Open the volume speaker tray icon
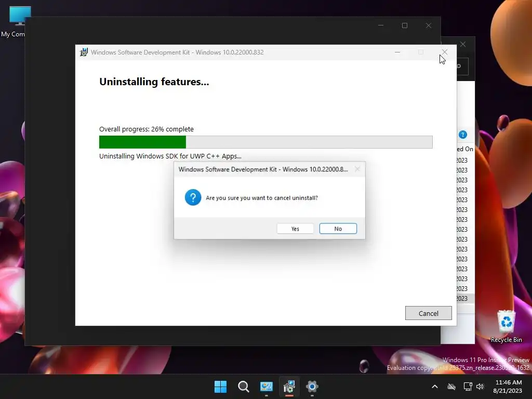 pyautogui.click(x=480, y=387)
